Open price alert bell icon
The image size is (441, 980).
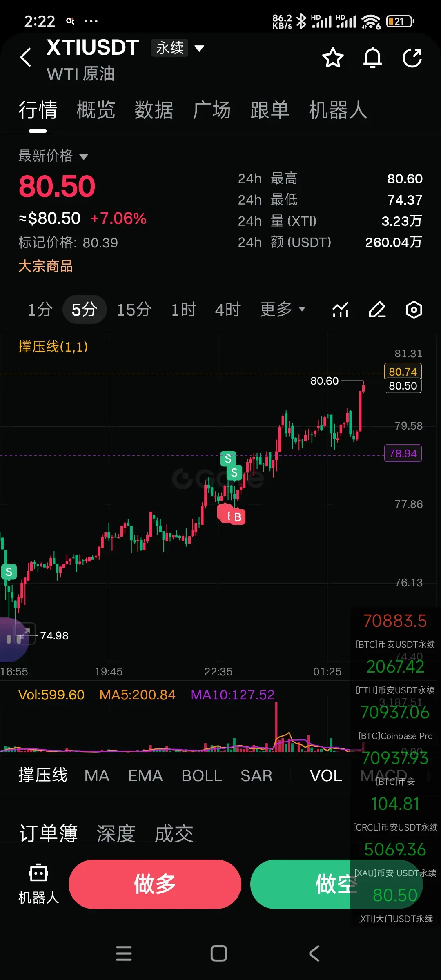pyautogui.click(x=372, y=58)
